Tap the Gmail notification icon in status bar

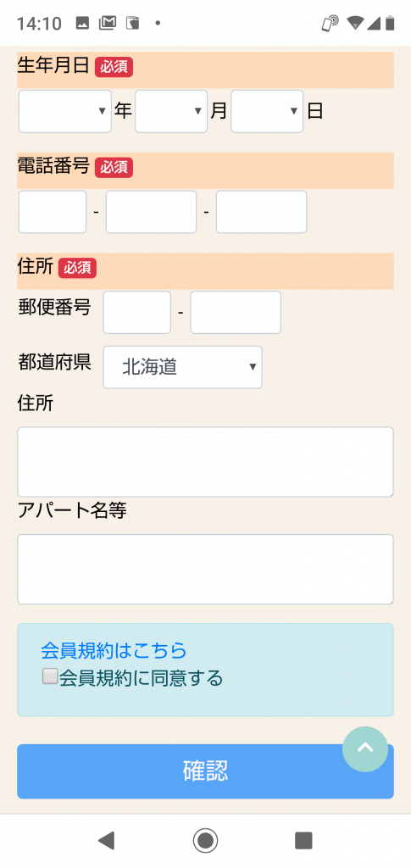coord(108,23)
